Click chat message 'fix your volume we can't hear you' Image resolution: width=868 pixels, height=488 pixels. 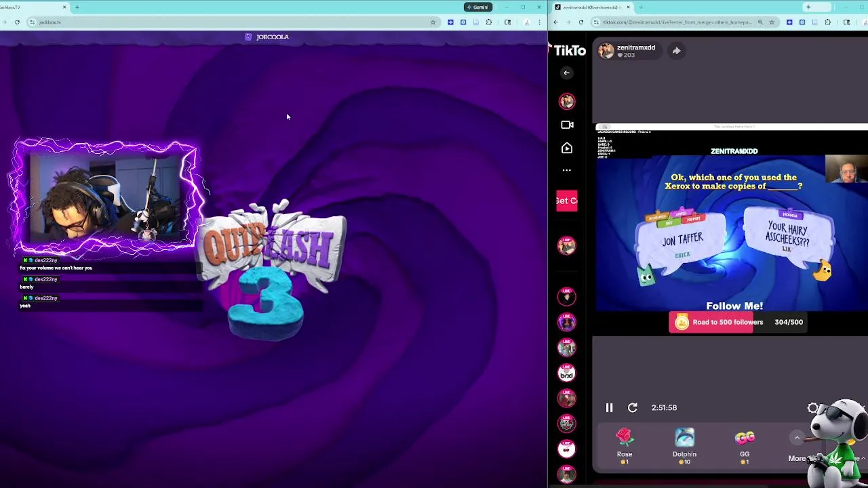coord(56,268)
